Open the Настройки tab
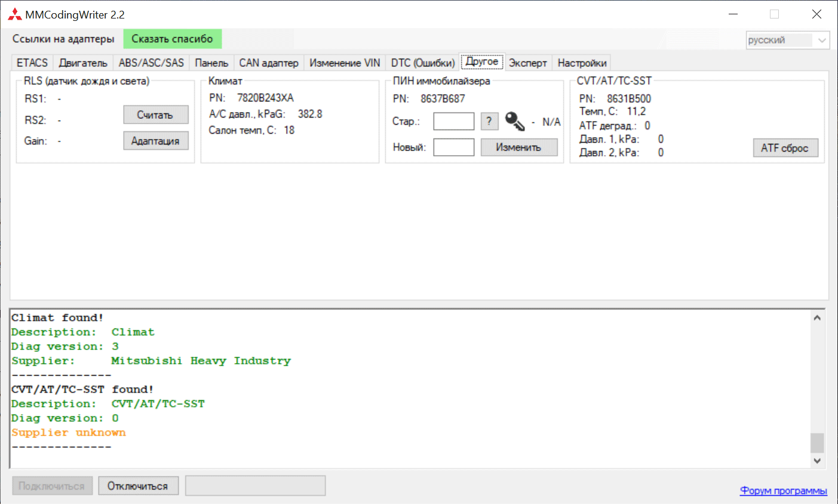Screen dimensions: 838x504 582,63
